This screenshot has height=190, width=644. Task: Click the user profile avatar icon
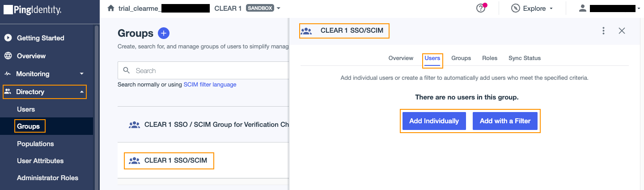582,9
